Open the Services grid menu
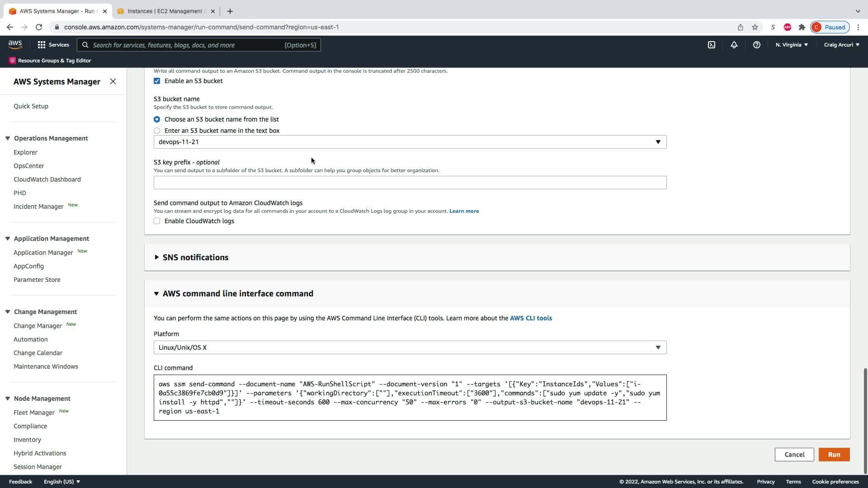 (x=53, y=45)
